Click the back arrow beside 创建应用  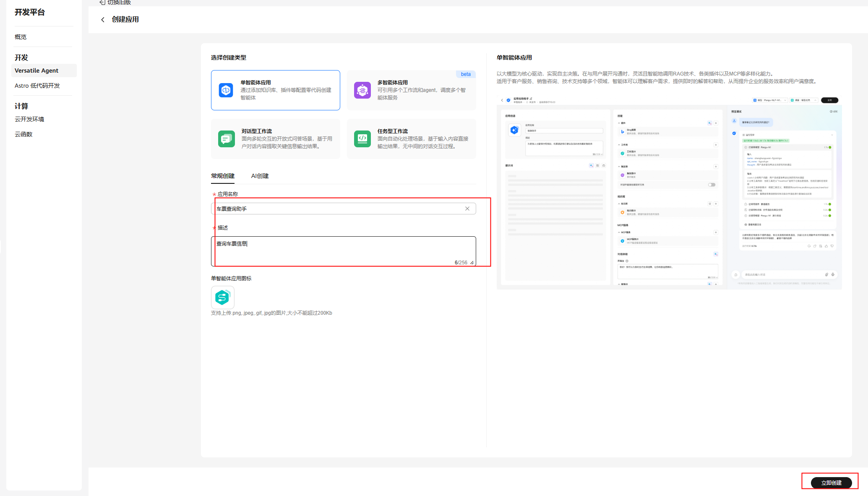[x=103, y=20]
